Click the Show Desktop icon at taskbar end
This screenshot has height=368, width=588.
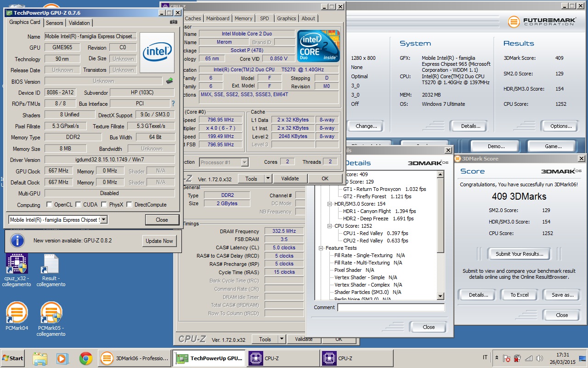(x=582, y=358)
